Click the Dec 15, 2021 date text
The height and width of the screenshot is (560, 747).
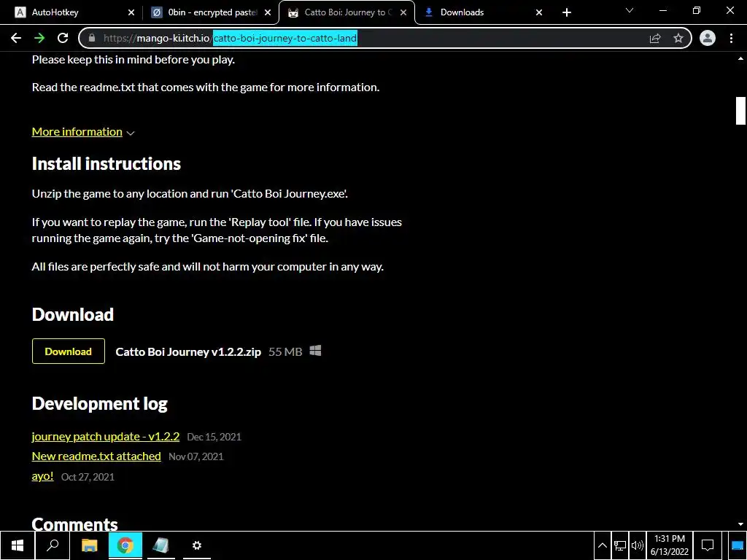(214, 437)
